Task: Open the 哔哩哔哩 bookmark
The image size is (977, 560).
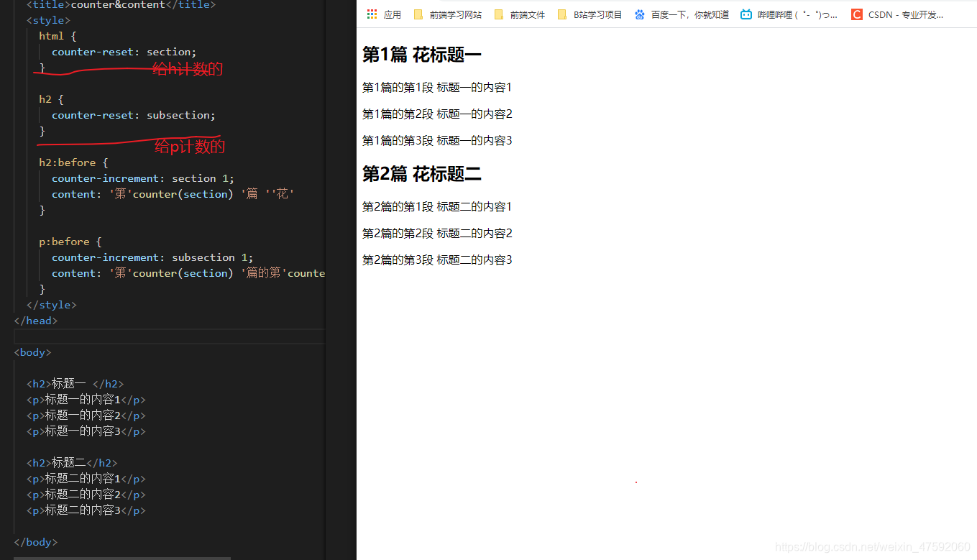Action: pos(789,14)
